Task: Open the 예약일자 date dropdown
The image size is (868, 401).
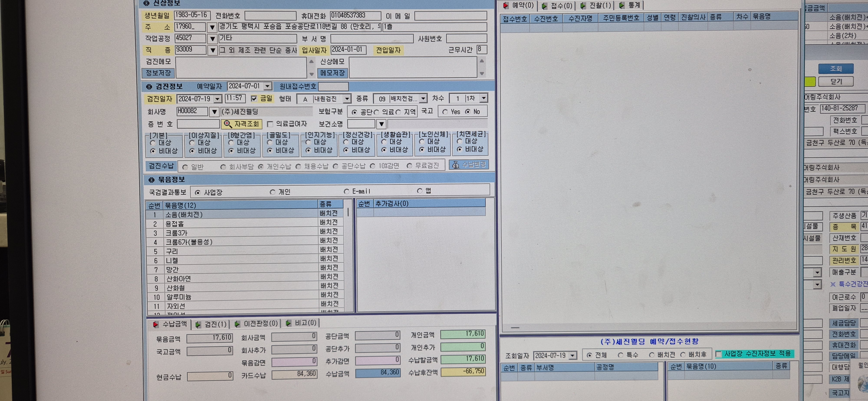Action: click(x=268, y=86)
